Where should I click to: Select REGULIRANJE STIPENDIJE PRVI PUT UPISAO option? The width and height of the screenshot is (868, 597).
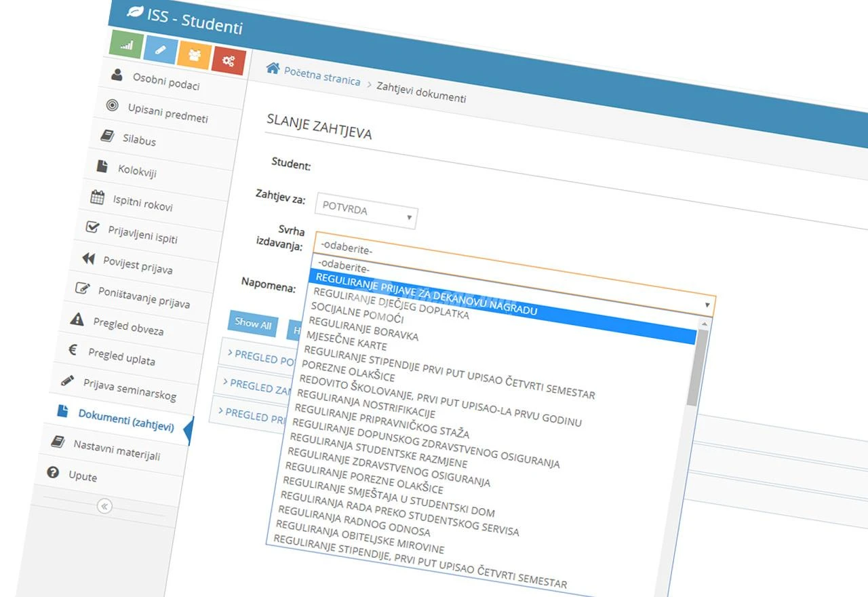pos(450,372)
